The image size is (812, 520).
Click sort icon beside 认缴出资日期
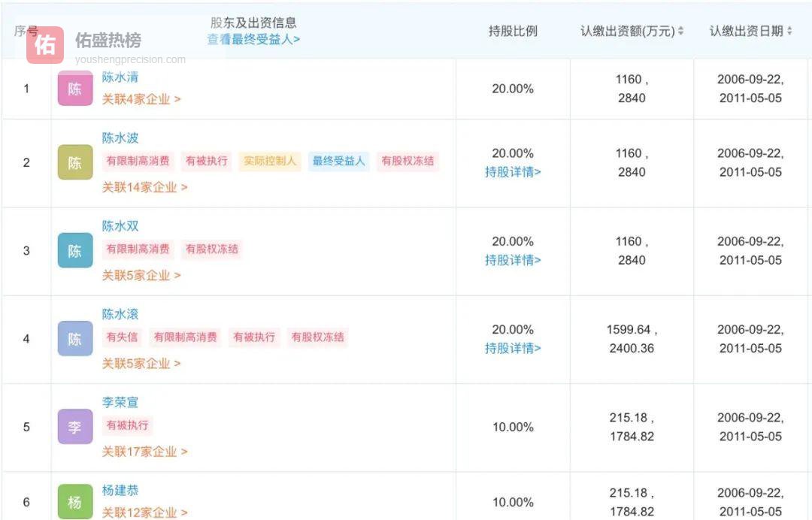click(x=788, y=32)
